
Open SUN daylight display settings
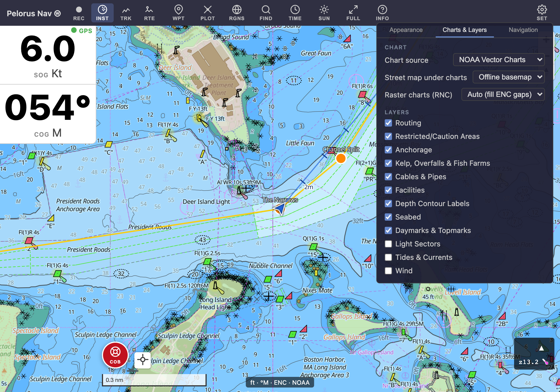[324, 13]
